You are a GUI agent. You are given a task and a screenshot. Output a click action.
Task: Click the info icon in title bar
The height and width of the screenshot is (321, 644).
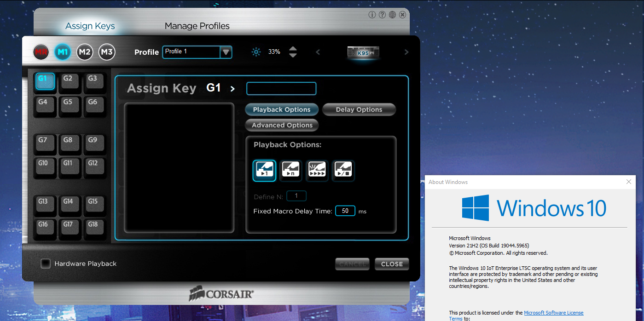372,15
